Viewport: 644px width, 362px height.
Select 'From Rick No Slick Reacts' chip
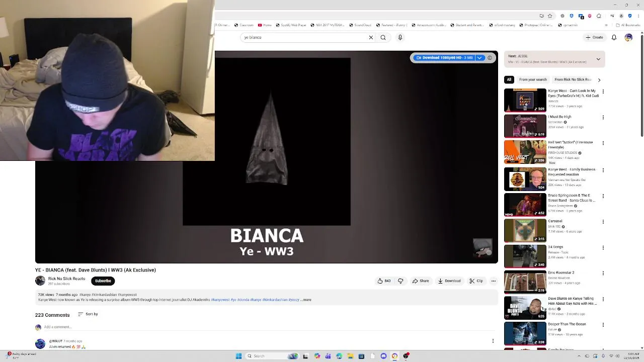tap(573, 79)
